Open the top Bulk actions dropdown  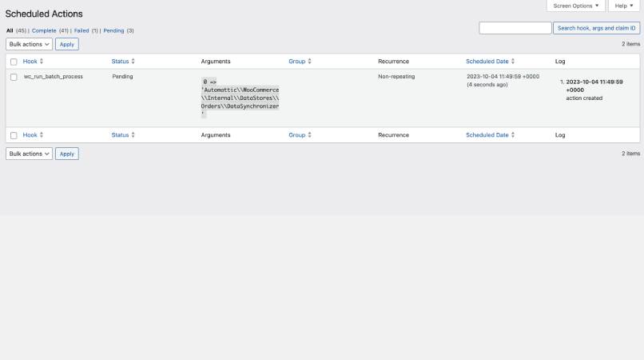pos(30,44)
